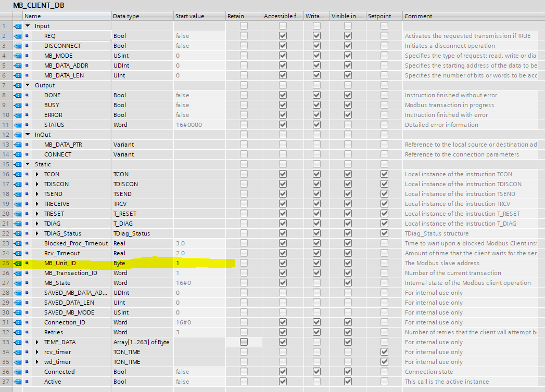Click the blue square marker beside MB_State
Image resolution: width=545 pixels, height=392 pixels.
(27, 283)
